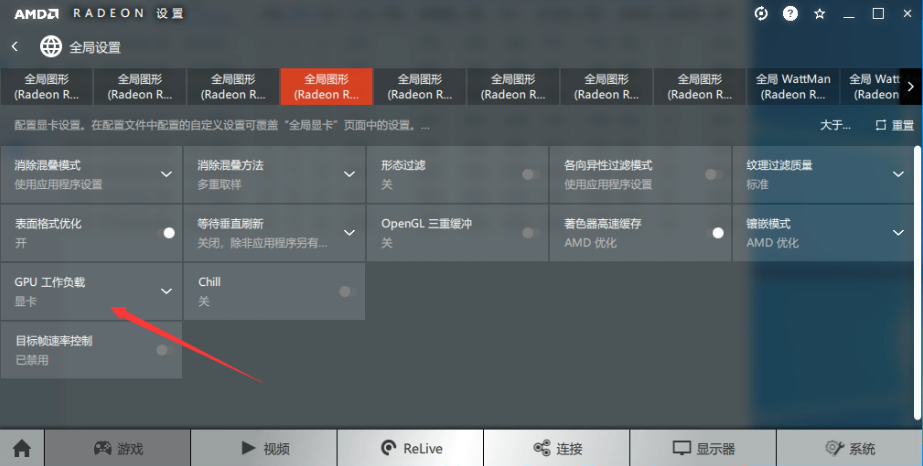The width and height of the screenshot is (923, 466).
Task: Enable the Chill switch
Action: click(x=348, y=291)
